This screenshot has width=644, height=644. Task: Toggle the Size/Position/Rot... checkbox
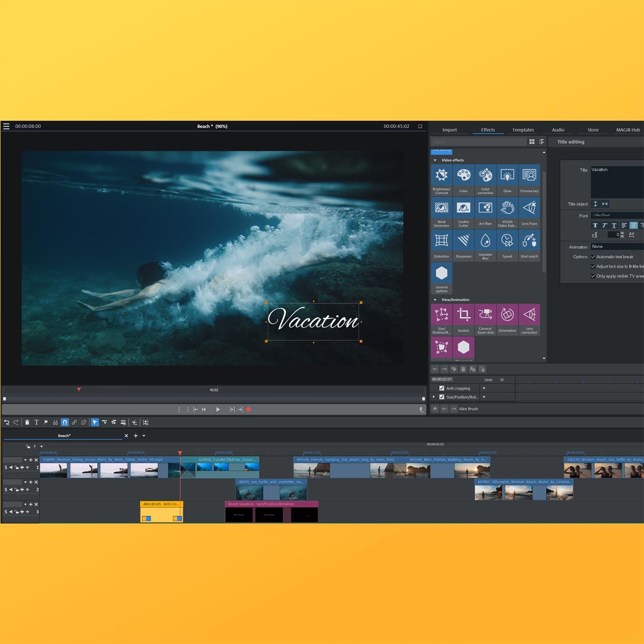click(x=442, y=397)
